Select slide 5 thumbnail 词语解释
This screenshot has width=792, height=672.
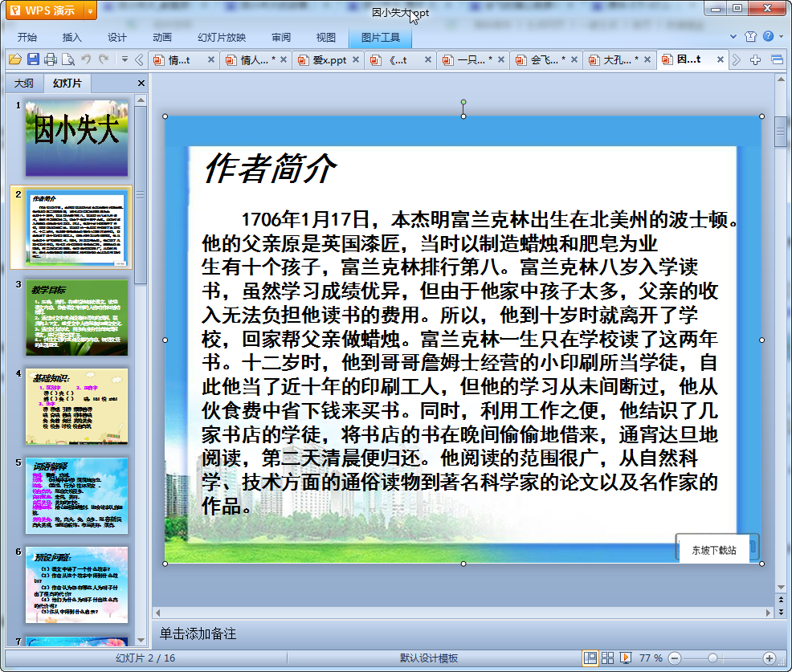(77, 496)
